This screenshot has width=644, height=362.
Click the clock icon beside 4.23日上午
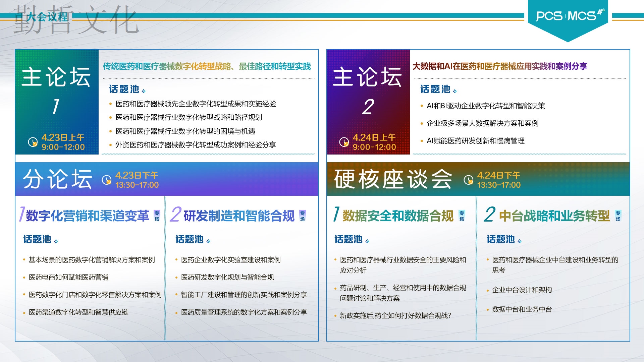(x=33, y=142)
